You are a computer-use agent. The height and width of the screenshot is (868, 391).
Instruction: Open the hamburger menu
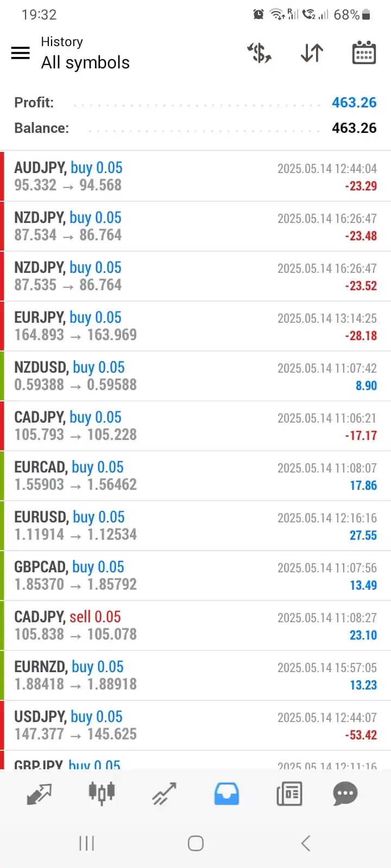[x=21, y=53]
